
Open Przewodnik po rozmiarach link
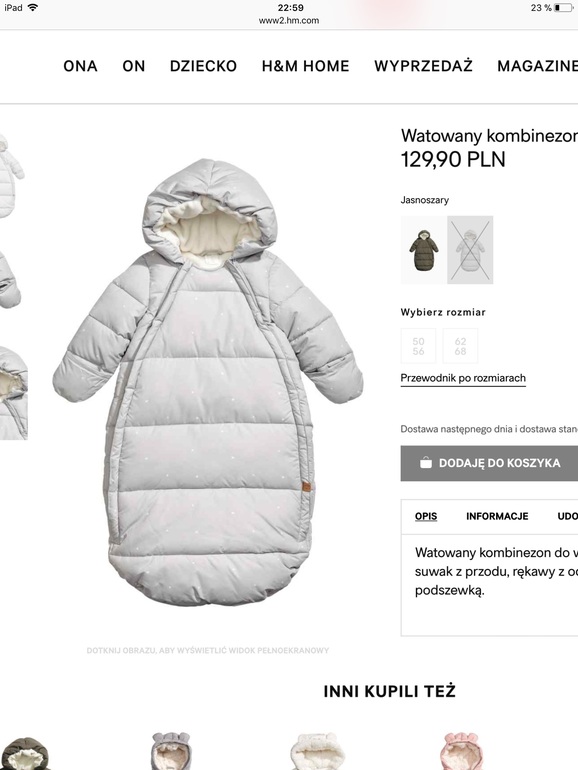[x=463, y=378]
